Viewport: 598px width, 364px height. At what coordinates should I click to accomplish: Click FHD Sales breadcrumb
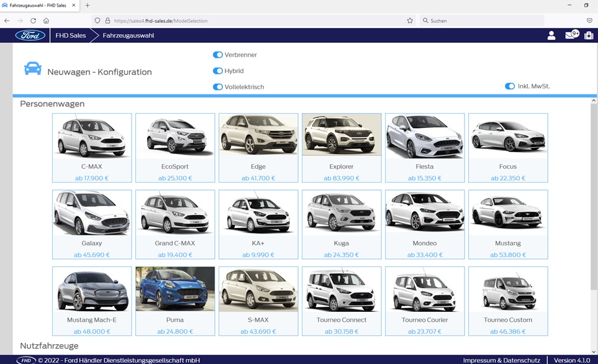pyautogui.click(x=71, y=35)
